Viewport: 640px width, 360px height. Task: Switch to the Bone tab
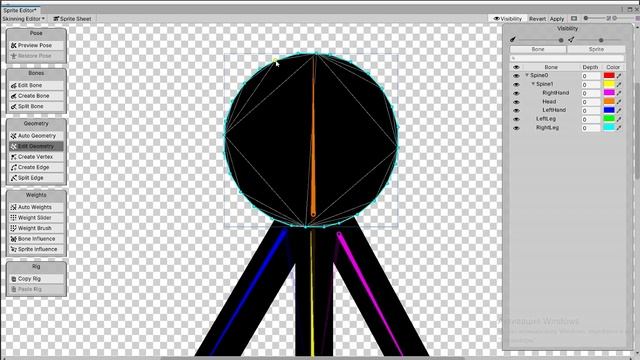538,49
